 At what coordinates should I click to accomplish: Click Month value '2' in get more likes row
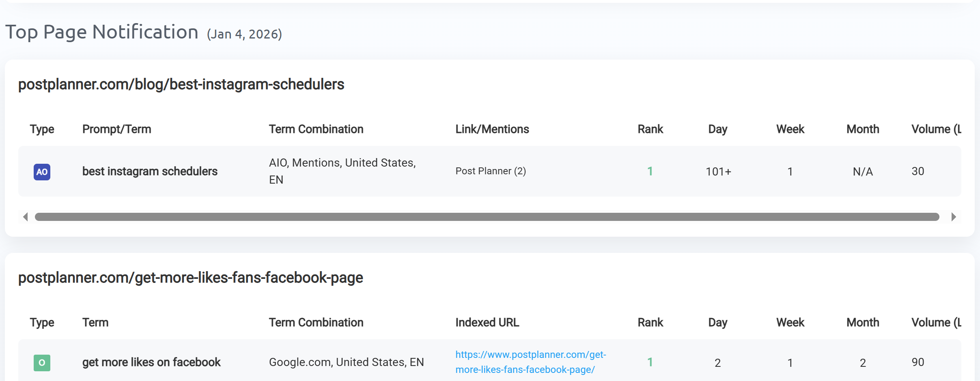[x=863, y=363]
